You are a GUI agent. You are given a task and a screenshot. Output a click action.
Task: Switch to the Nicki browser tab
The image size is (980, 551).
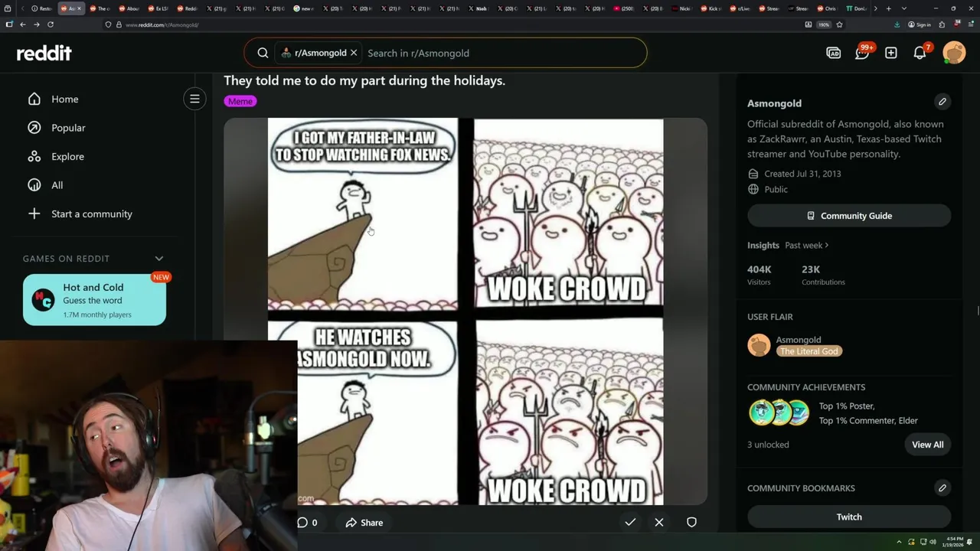683,8
